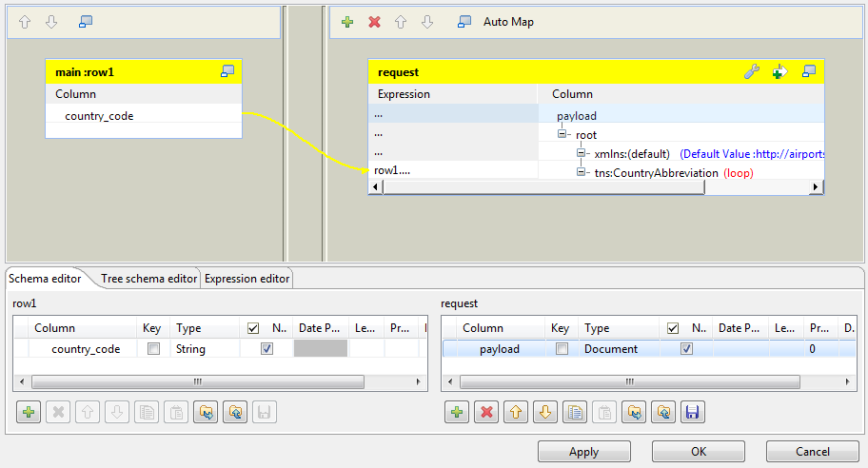
Task: Add a column to the request schema
Action: click(x=457, y=412)
